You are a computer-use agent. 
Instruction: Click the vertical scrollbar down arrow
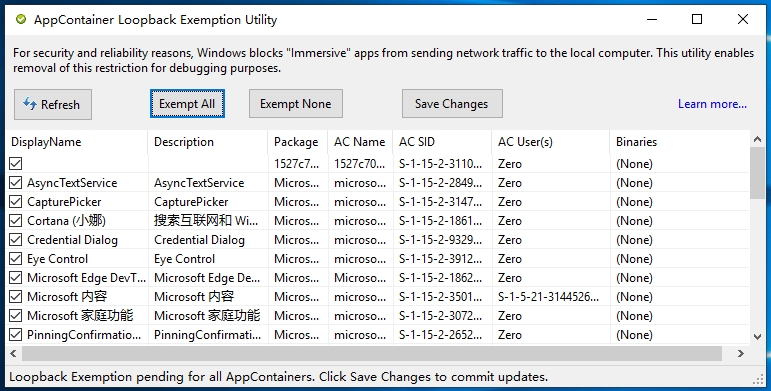pos(757,337)
